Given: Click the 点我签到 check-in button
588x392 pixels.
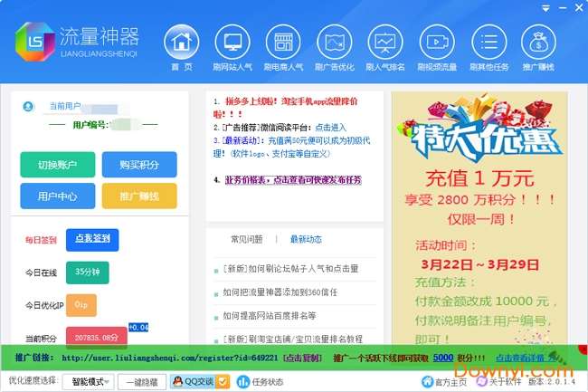Looking at the screenshot, I should (92, 240).
